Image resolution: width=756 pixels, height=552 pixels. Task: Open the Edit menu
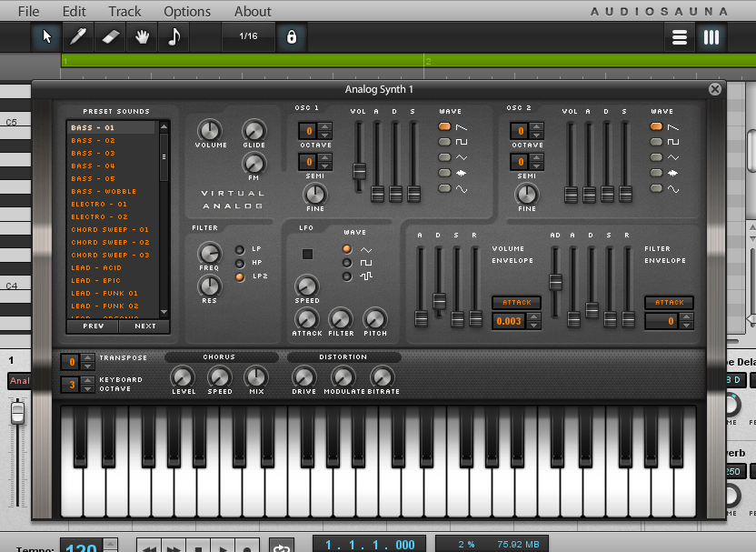75,11
